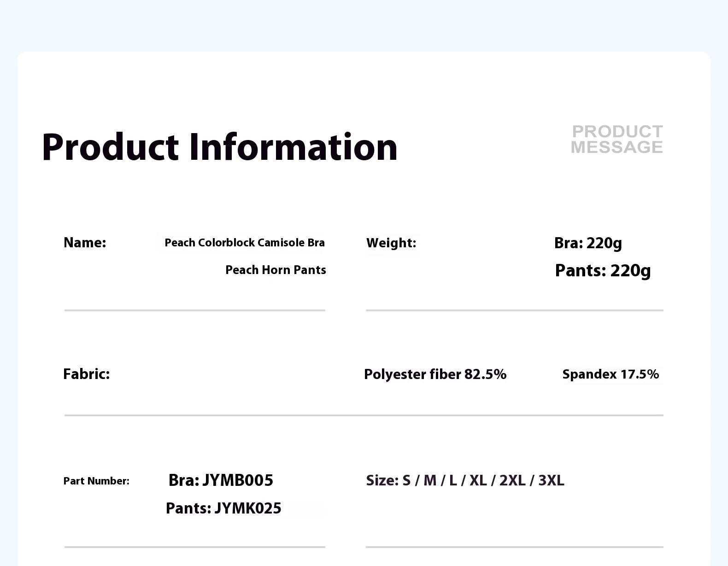Choose size 3XL in size list
728x566 pixels.
[x=552, y=480]
